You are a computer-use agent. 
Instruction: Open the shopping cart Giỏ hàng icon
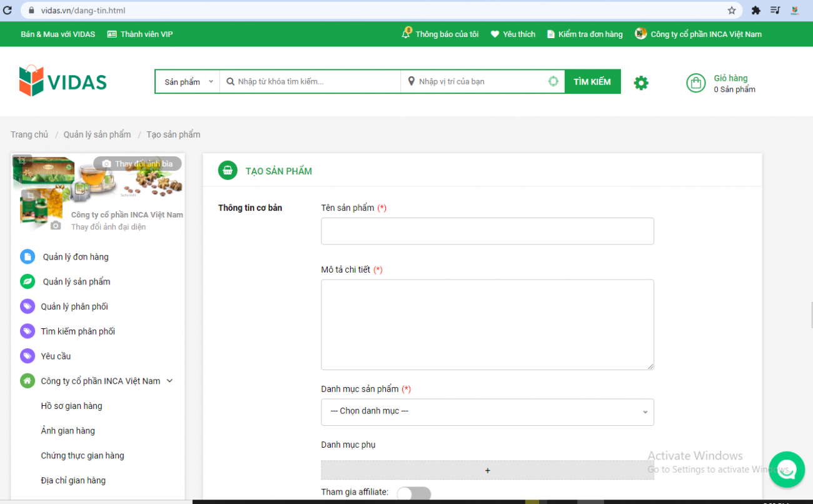click(695, 83)
